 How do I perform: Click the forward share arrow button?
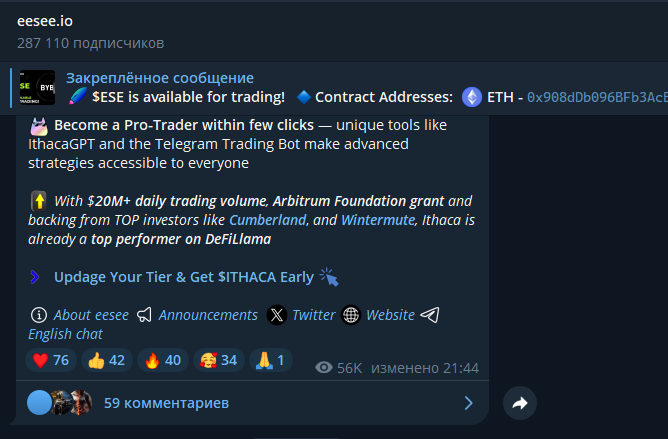520,403
